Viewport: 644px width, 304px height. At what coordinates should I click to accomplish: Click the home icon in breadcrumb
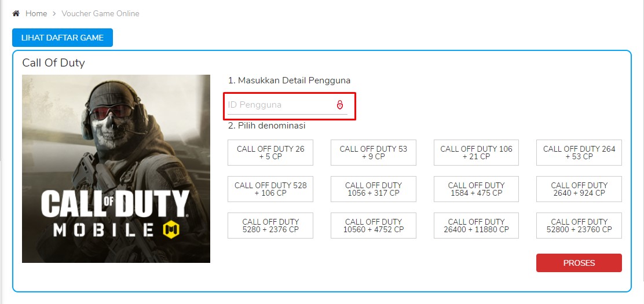point(16,13)
